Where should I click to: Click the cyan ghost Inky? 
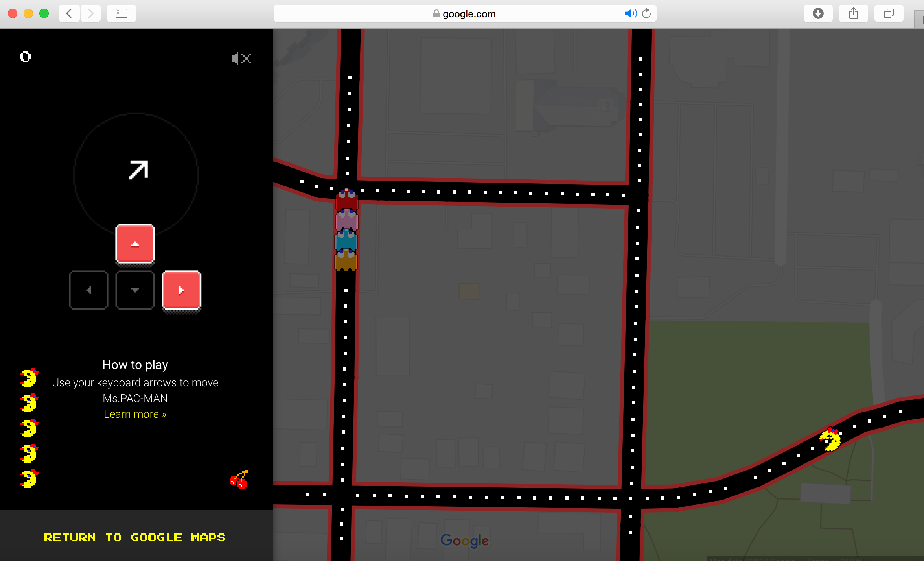346,240
